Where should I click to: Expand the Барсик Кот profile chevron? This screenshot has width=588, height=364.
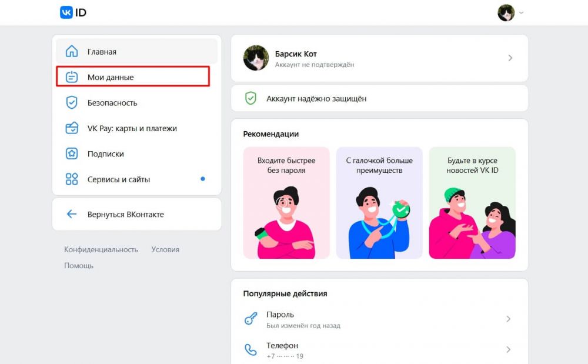pyautogui.click(x=510, y=58)
